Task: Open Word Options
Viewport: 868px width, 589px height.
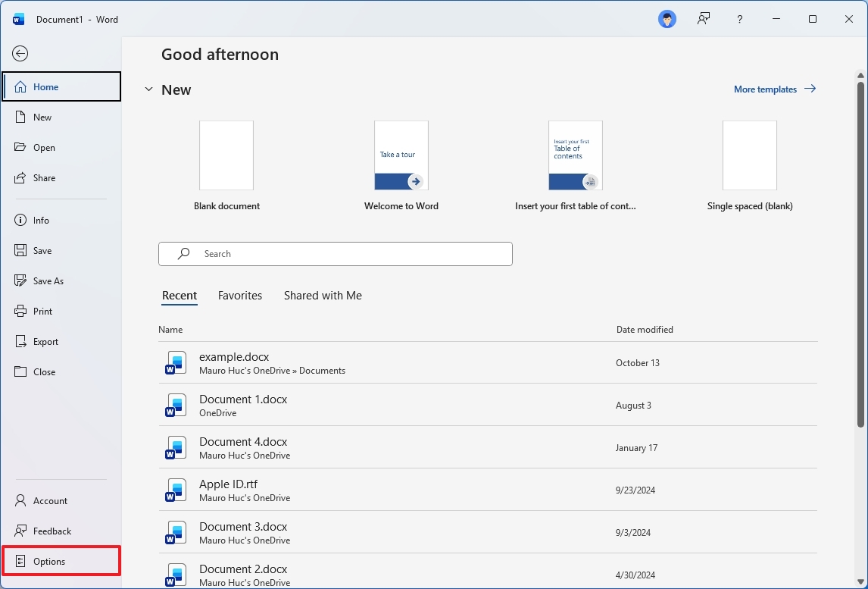Action: pyautogui.click(x=48, y=561)
